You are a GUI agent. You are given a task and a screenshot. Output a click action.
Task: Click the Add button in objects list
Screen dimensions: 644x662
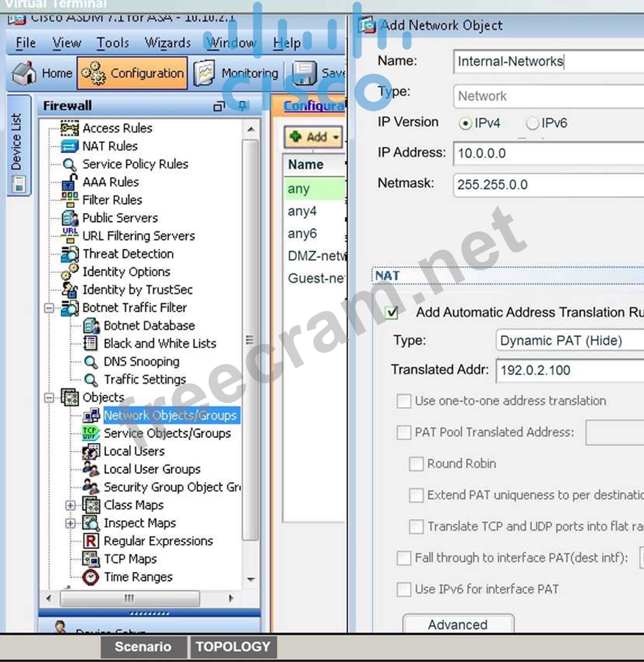tap(314, 137)
